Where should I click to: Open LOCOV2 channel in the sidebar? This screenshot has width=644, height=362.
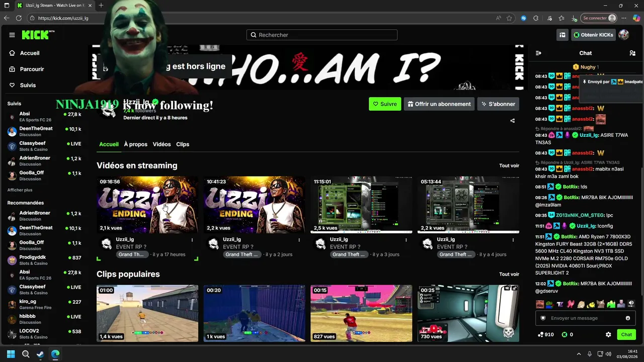click(44, 334)
